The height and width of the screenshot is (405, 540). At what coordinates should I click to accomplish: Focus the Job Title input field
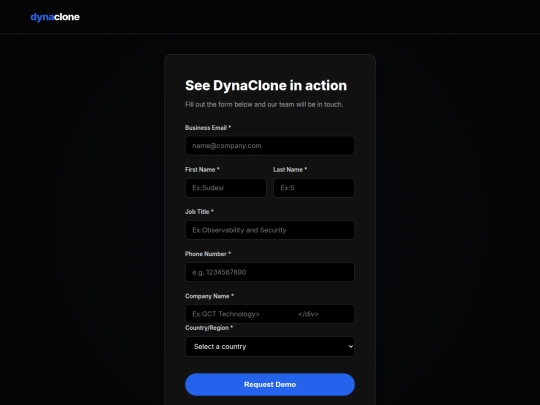click(270, 230)
